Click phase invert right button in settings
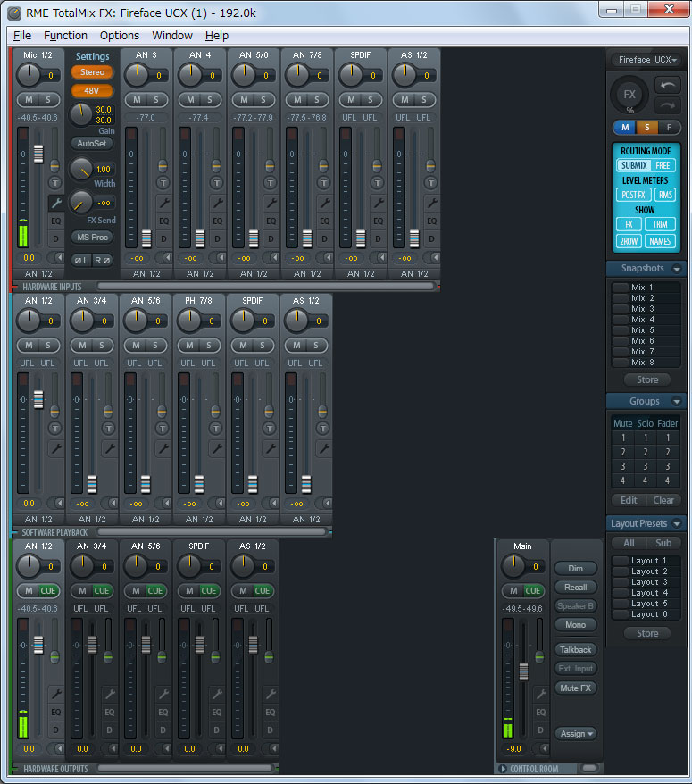 103,260
